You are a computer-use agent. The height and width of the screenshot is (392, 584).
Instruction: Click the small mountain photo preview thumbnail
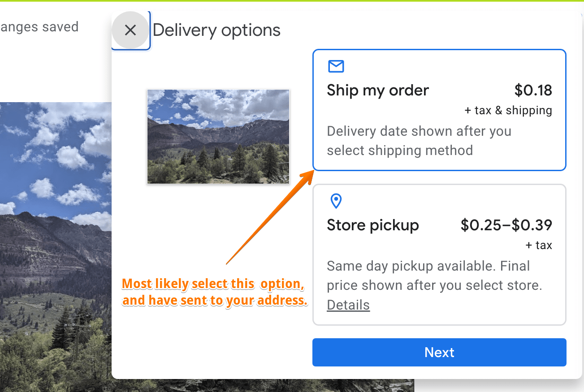point(218,137)
